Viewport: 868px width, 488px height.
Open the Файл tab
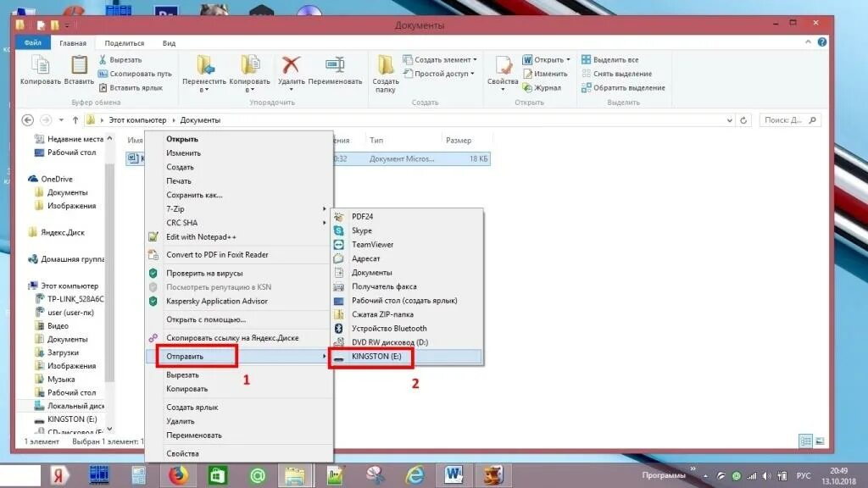click(x=33, y=42)
